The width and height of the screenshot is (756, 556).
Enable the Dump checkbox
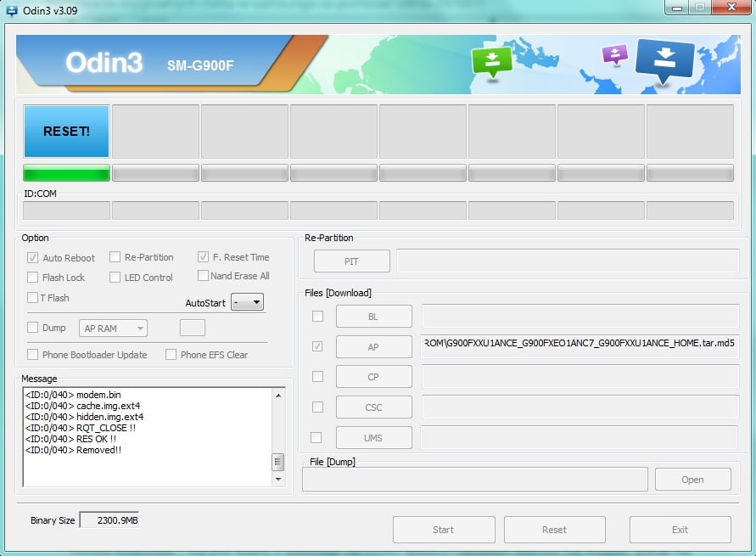(32, 328)
